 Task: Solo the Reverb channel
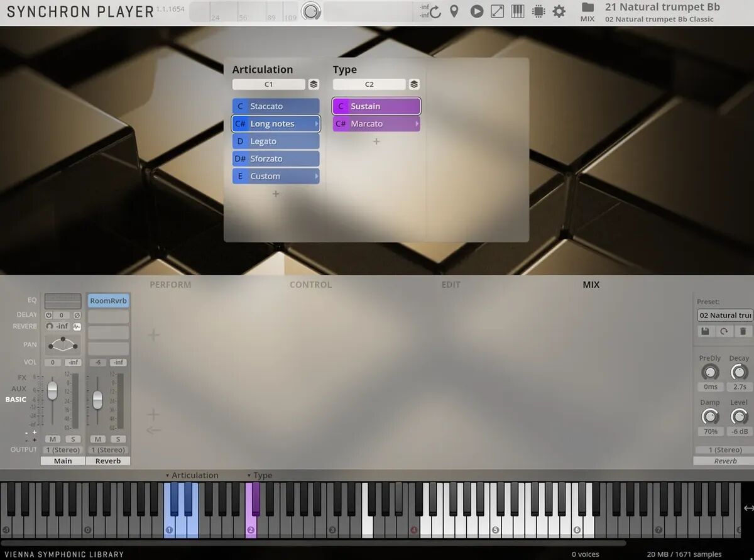coord(118,439)
